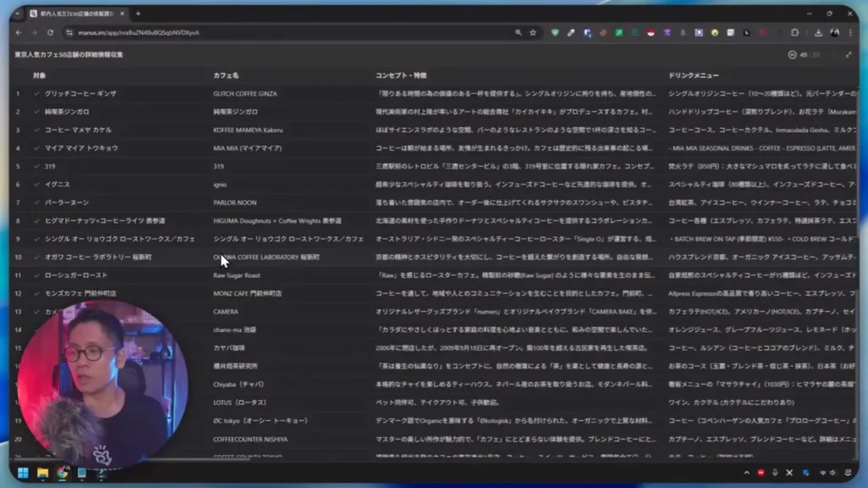The image size is (868, 488).
Task: Show hidden system tray icons
Action: (x=746, y=473)
